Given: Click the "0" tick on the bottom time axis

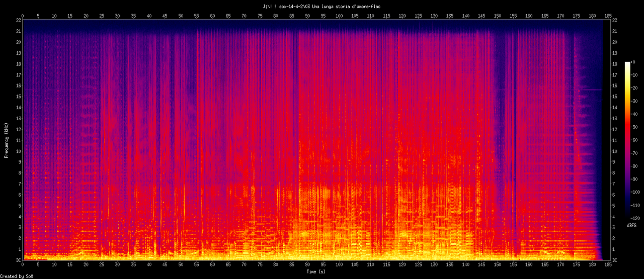Looking at the screenshot, I should coord(23,264).
